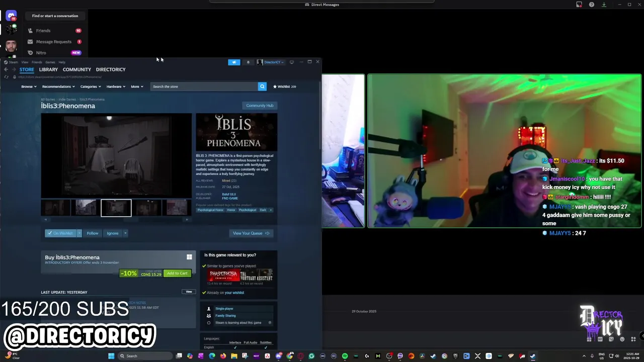The height and width of the screenshot is (362, 644).
Task: Click the Follow button
Action: coord(93,233)
